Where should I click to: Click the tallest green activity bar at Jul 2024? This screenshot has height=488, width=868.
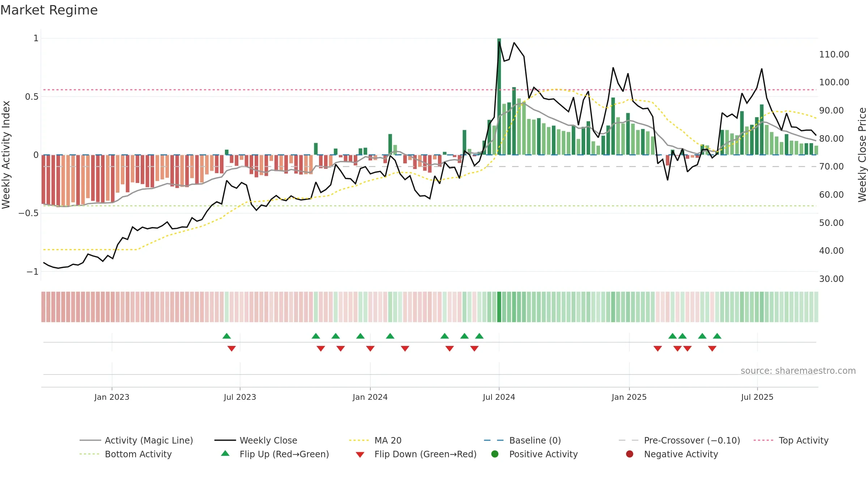pyautogui.click(x=499, y=97)
